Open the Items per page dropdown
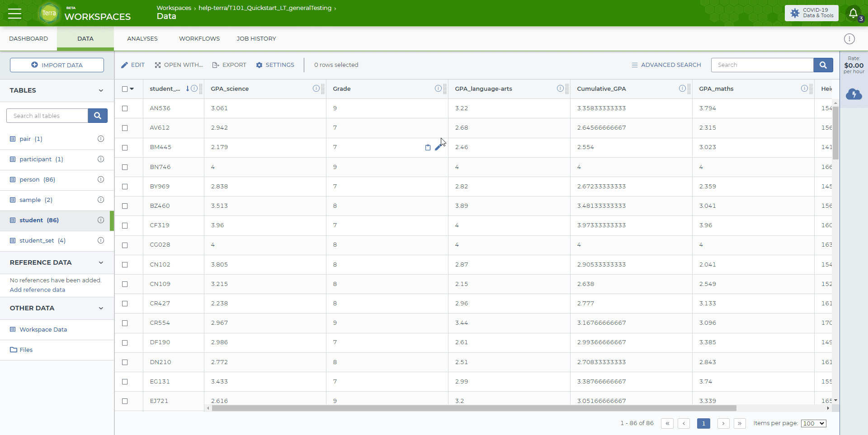Image resolution: width=868 pixels, height=435 pixels. point(813,423)
